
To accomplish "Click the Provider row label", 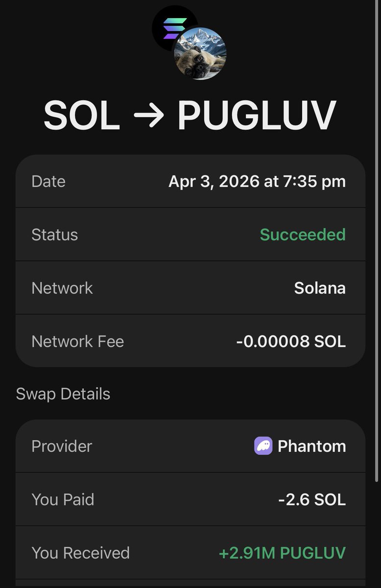I will point(62,446).
